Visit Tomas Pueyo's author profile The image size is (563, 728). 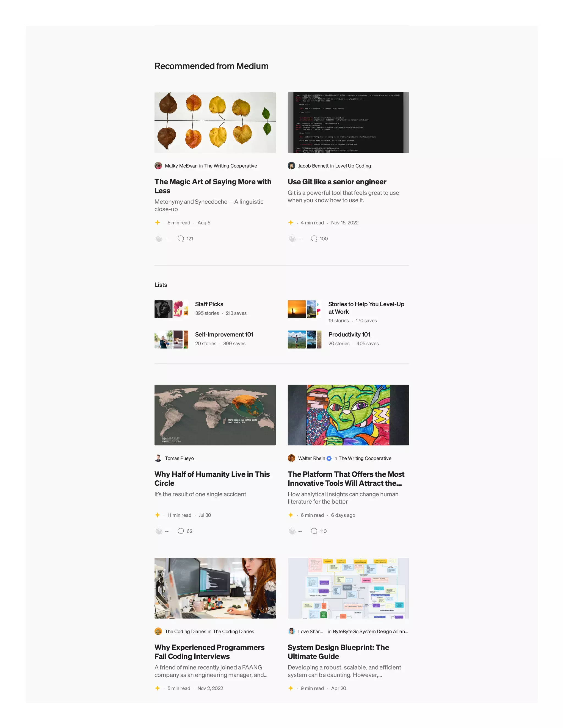pos(179,458)
